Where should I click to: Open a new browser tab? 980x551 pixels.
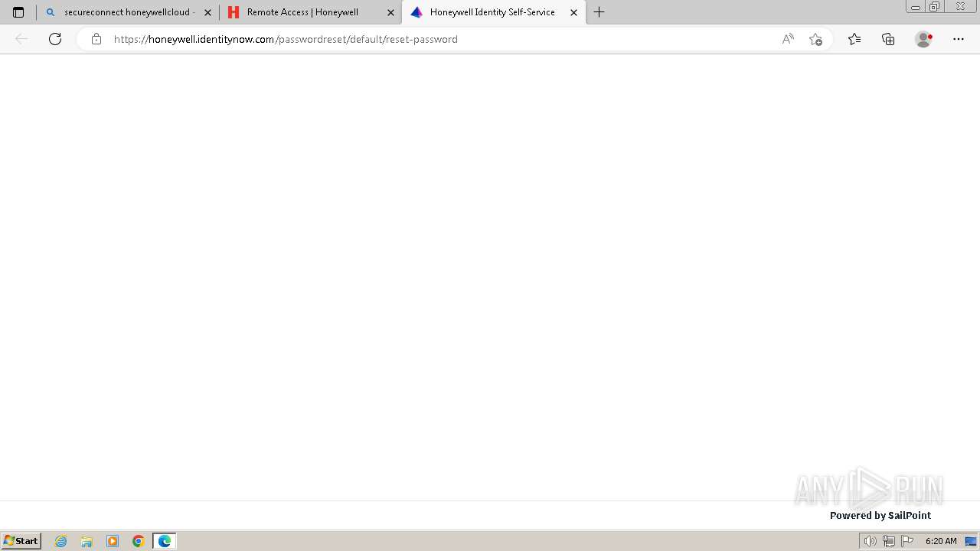tap(599, 12)
